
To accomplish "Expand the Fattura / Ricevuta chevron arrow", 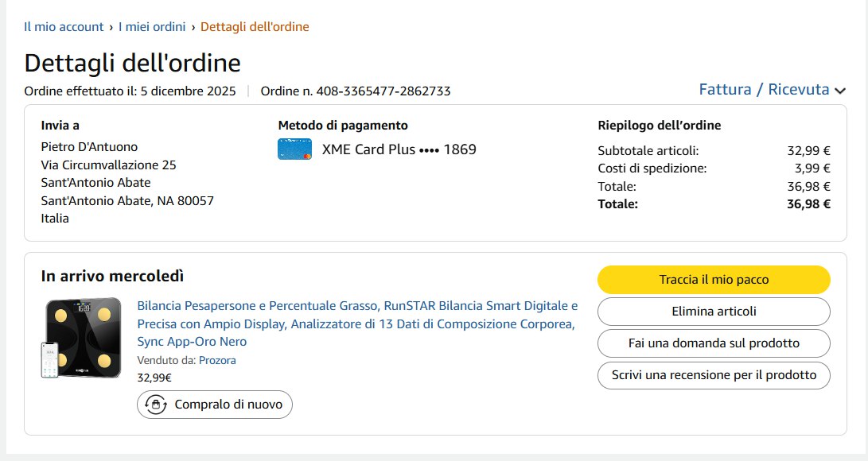I will click(x=839, y=91).
